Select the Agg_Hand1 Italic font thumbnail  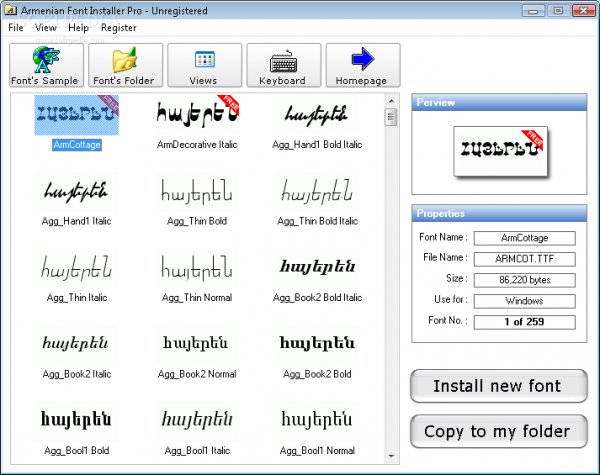(x=77, y=191)
